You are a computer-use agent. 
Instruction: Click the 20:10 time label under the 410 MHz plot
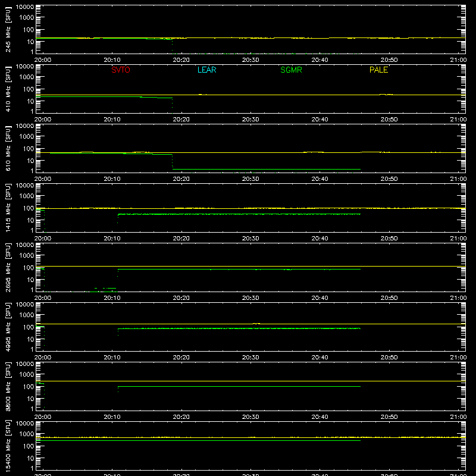112,120
